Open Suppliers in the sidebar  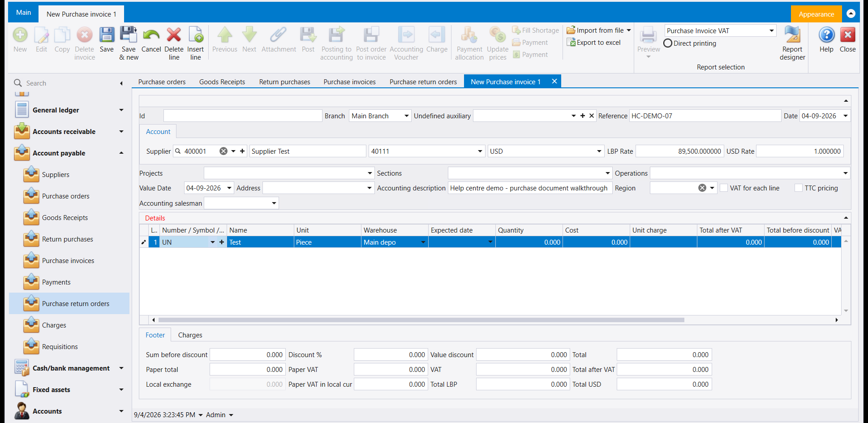[x=56, y=175]
